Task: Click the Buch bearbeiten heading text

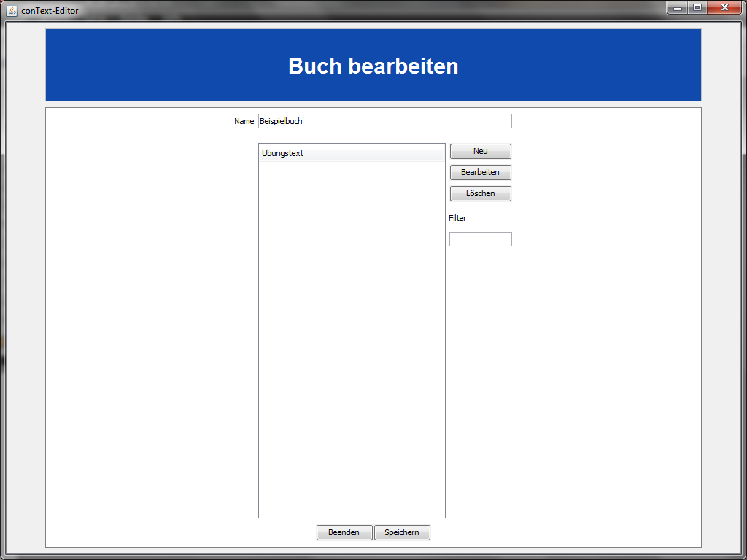Action: pos(373,66)
